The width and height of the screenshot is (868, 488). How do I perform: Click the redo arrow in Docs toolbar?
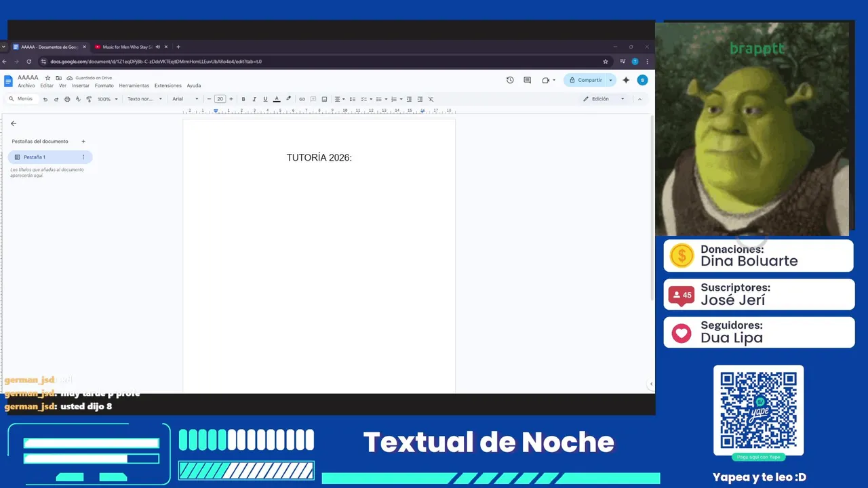click(x=56, y=99)
